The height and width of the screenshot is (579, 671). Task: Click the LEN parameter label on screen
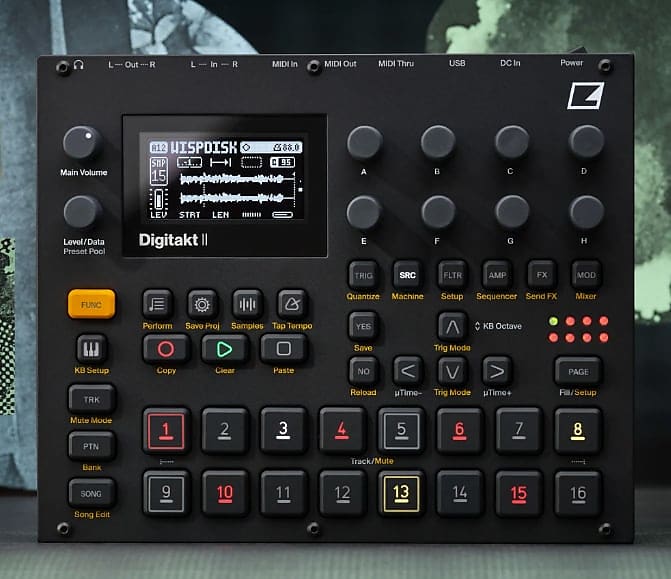[221, 215]
